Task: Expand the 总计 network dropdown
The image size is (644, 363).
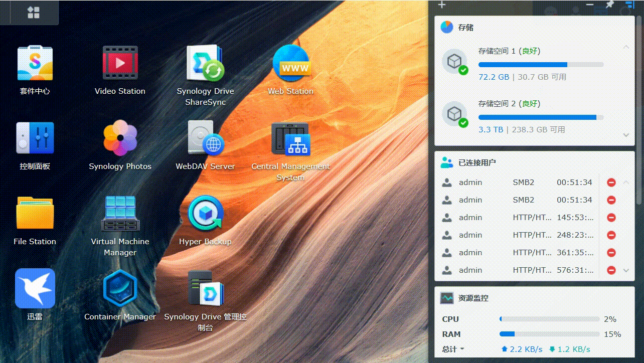Action: pos(453,349)
